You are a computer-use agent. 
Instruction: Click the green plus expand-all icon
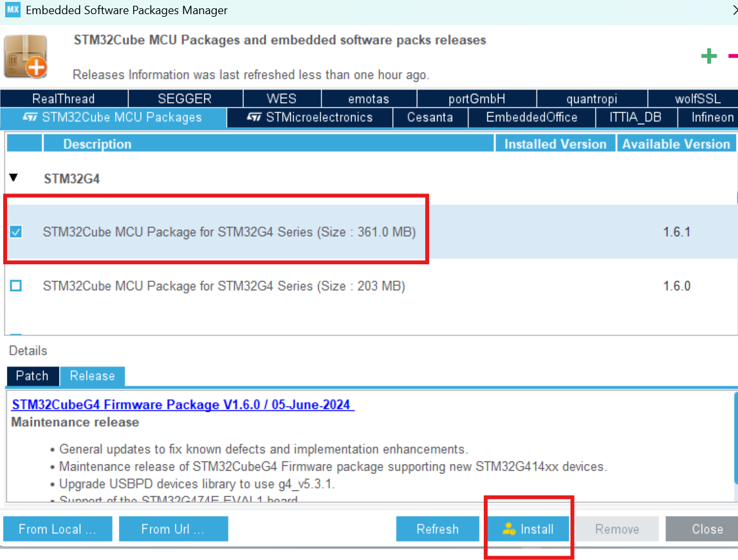[x=709, y=56]
